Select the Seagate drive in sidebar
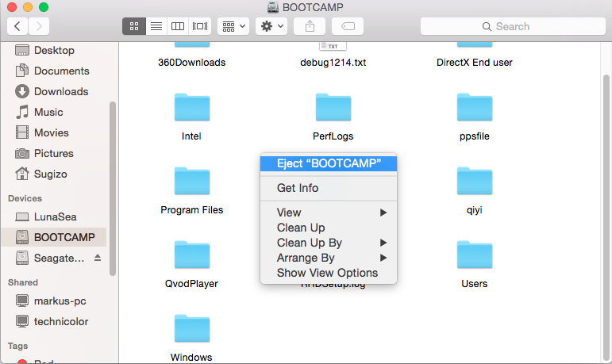This screenshot has height=364, width=612. click(50, 258)
